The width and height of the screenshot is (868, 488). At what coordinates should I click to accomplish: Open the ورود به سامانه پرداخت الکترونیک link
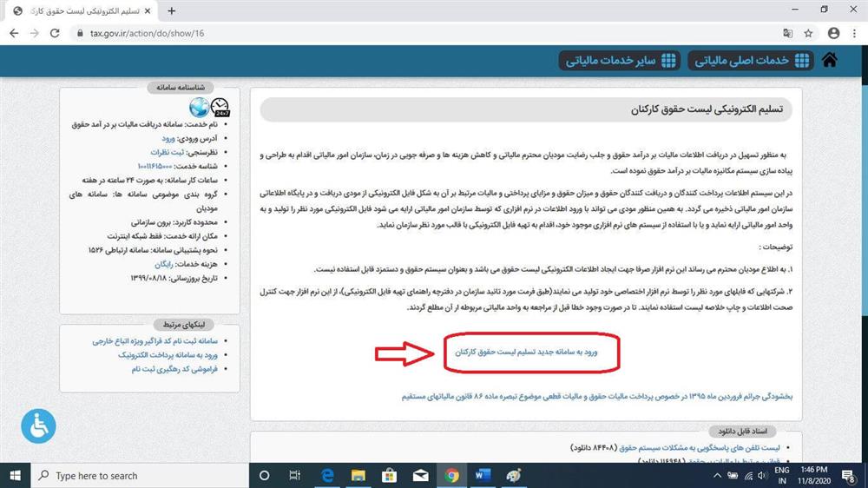click(169, 355)
